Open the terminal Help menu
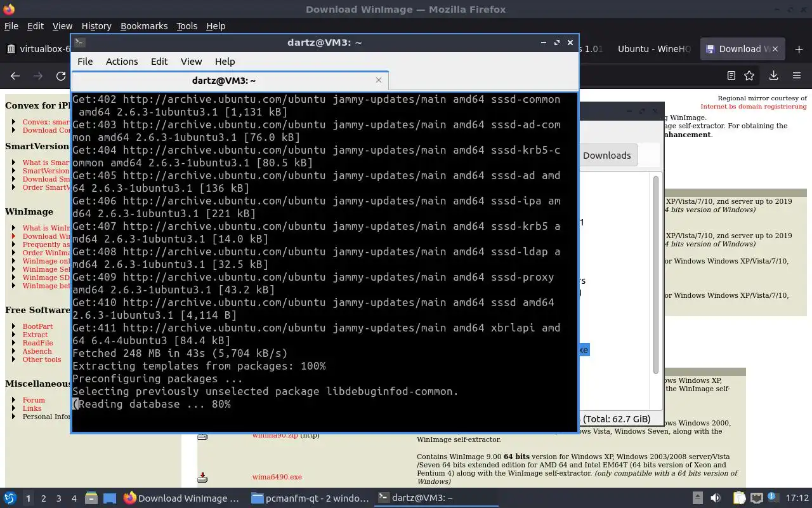The width and height of the screenshot is (812, 508). pyautogui.click(x=225, y=62)
